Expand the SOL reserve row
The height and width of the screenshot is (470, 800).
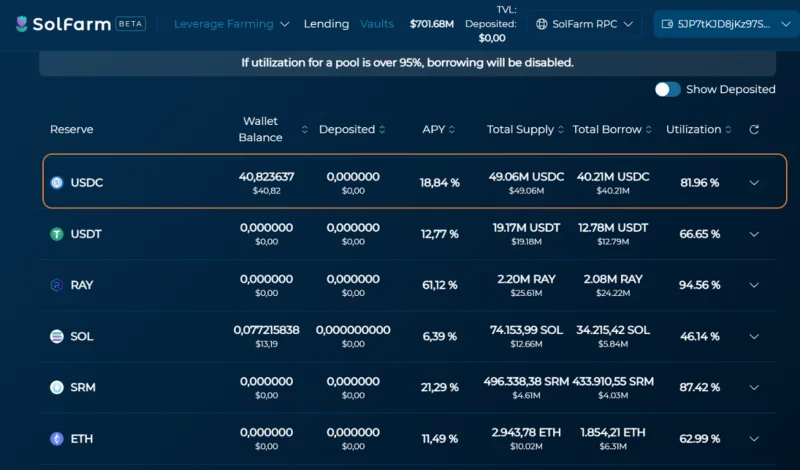pos(754,337)
